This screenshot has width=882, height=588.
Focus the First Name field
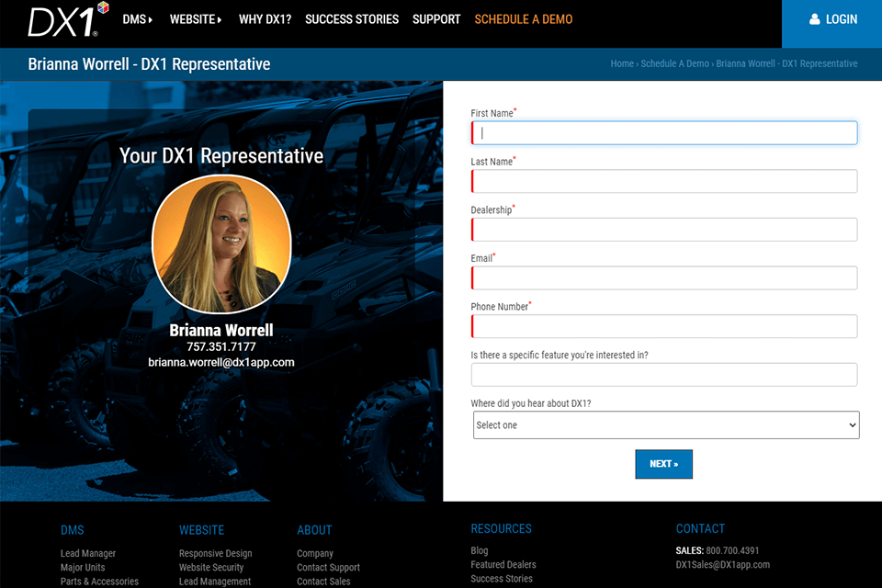(663, 133)
